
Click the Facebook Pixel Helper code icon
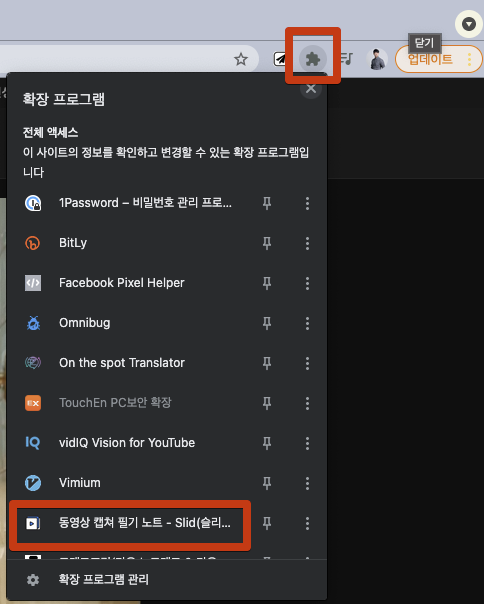tap(33, 283)
